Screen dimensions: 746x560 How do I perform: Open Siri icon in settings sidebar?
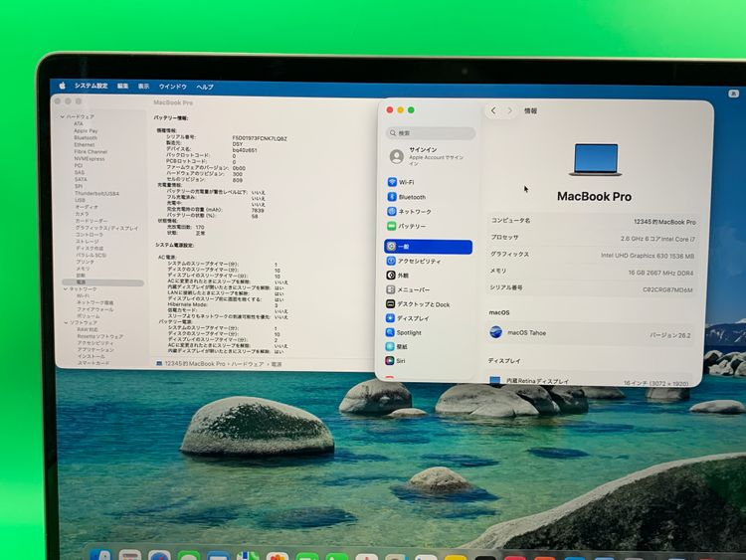(x=389, y=361)
